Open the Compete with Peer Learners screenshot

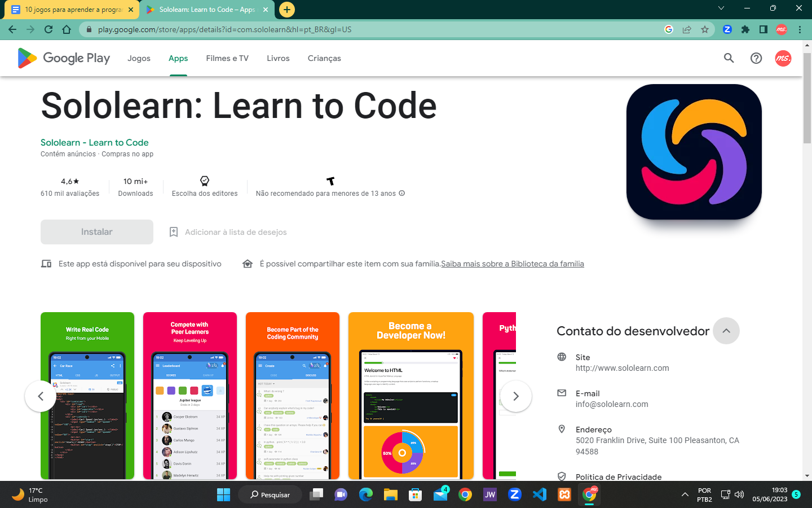[190, 396]
